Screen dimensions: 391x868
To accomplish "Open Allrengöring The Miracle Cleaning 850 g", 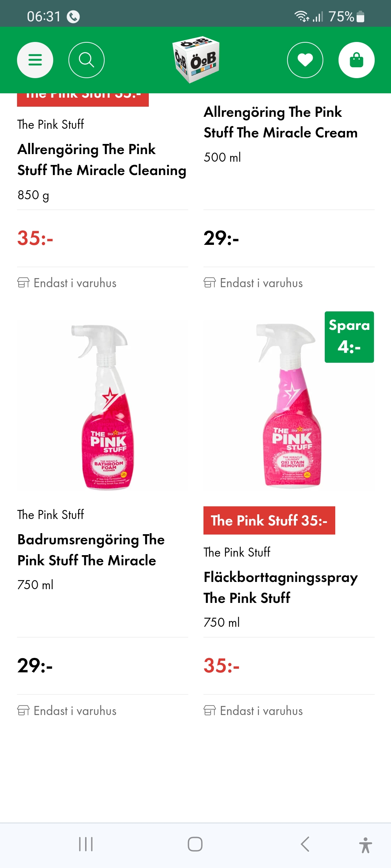I will pos(102,160).
